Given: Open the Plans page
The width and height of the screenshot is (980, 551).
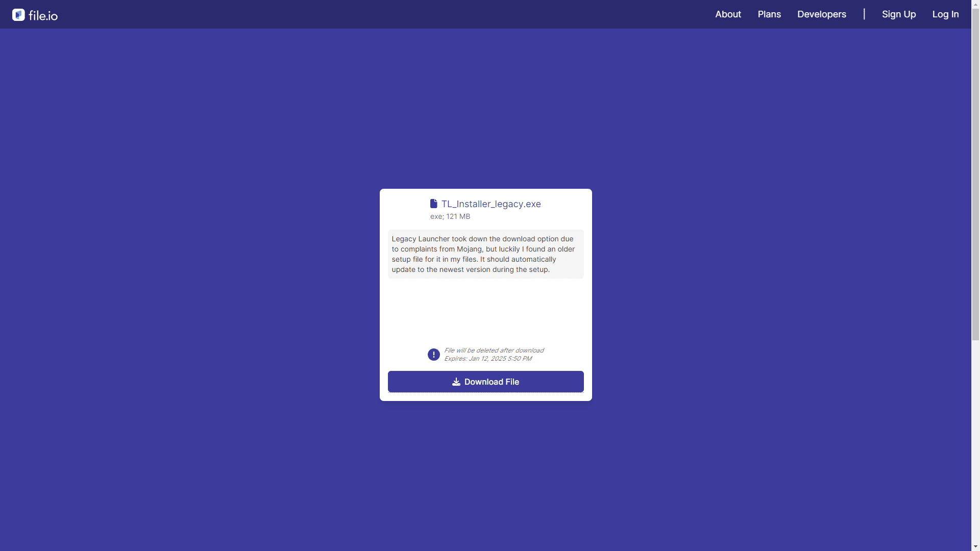Looking at the screenshot, I should 769,14.
